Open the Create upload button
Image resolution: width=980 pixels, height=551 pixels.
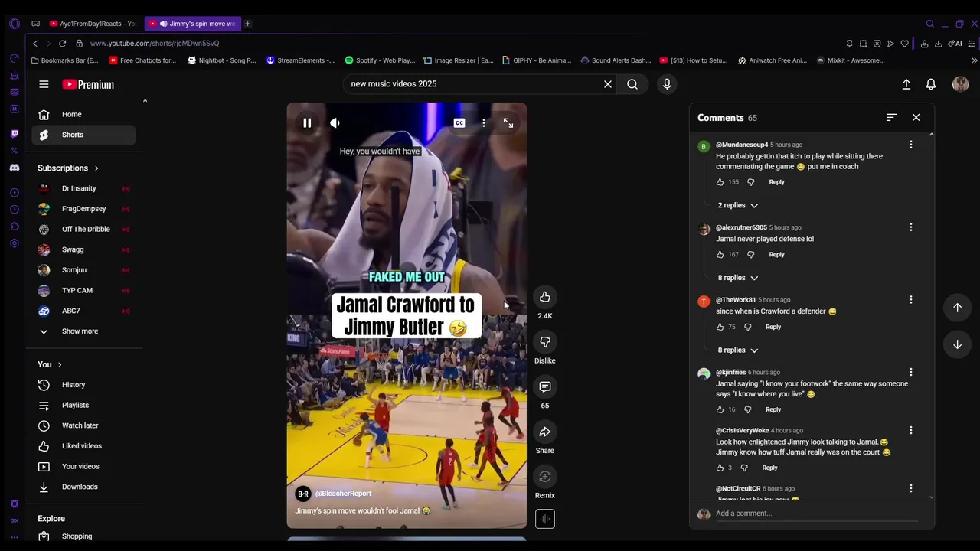[x=906, y=84]
